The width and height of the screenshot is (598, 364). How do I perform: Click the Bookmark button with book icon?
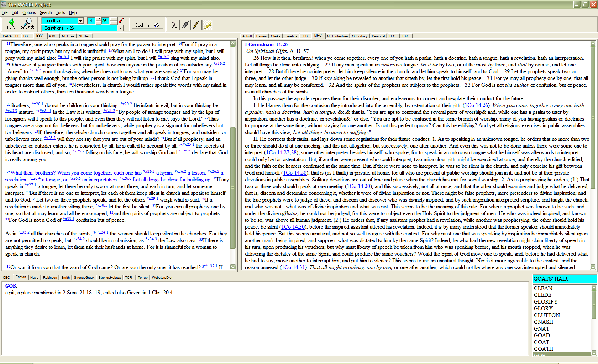pos(147,25)
